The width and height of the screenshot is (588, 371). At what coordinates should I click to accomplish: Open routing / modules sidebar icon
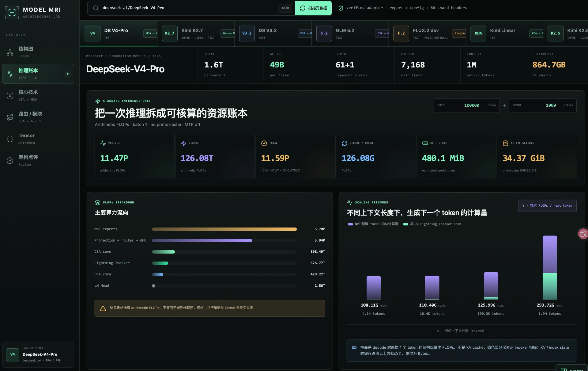[10, 117]
